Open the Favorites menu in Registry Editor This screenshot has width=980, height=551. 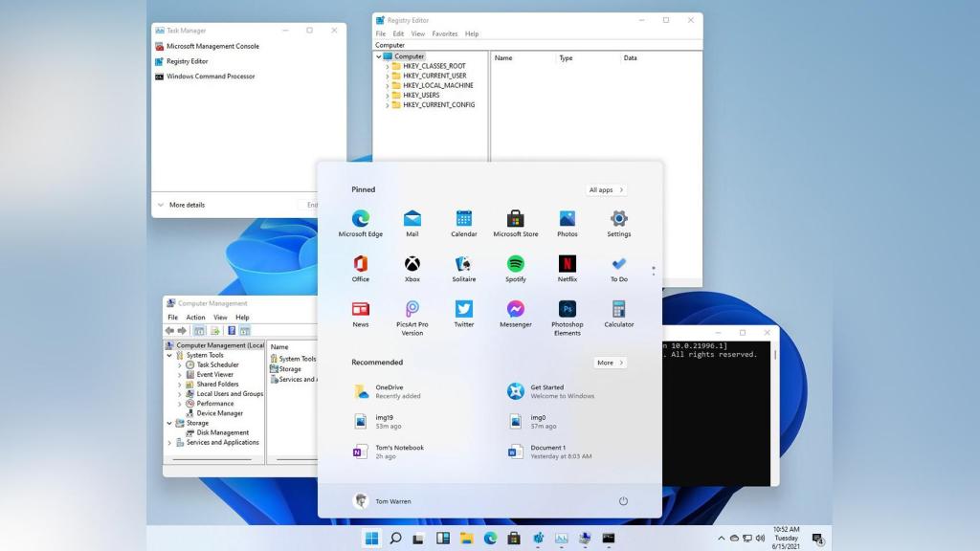tap(445, 33)
